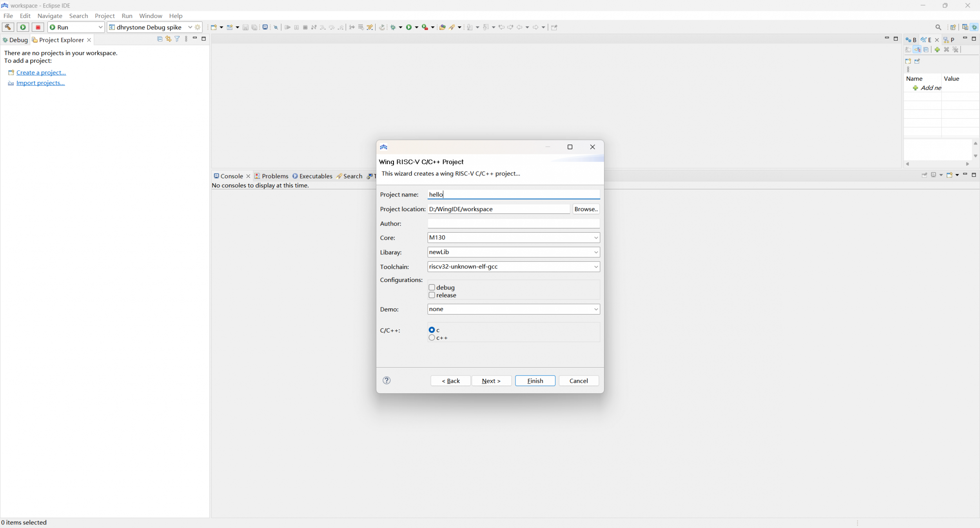Click the Build hammer icon
The height and width of the screenshot is (528, 980).
point(8,27)
